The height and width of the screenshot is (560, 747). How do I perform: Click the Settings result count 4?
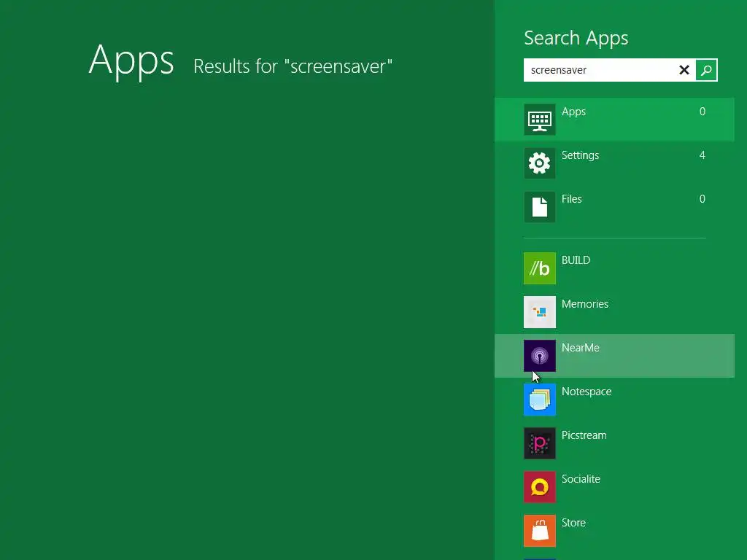point(703,155)
